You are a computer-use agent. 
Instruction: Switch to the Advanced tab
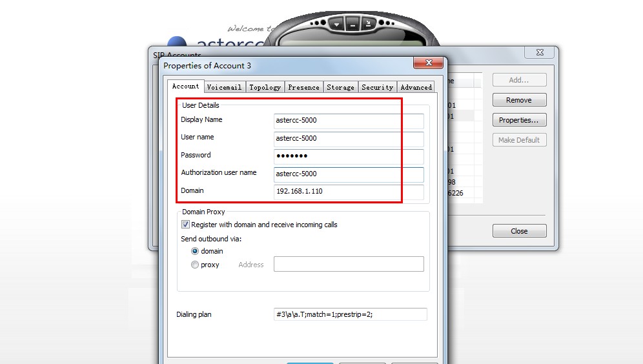click(416, 87)
